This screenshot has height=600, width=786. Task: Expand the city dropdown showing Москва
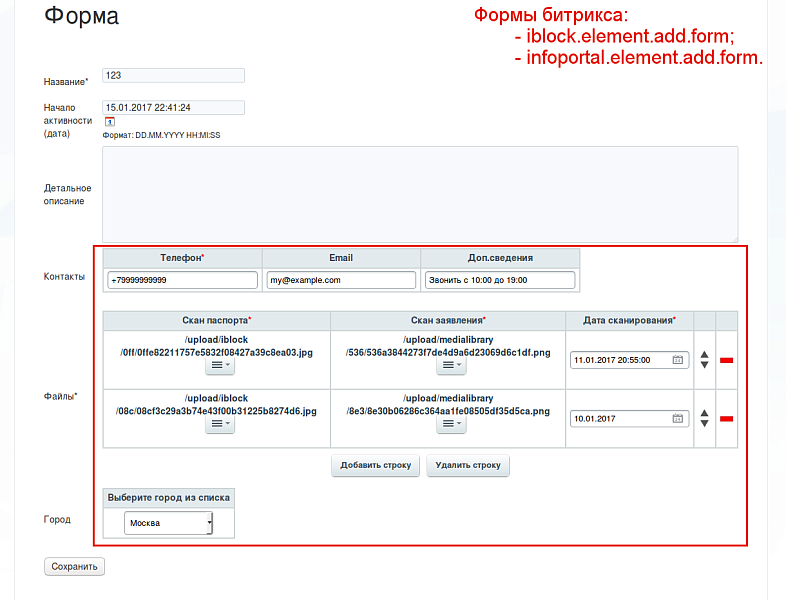pos(168,523)
